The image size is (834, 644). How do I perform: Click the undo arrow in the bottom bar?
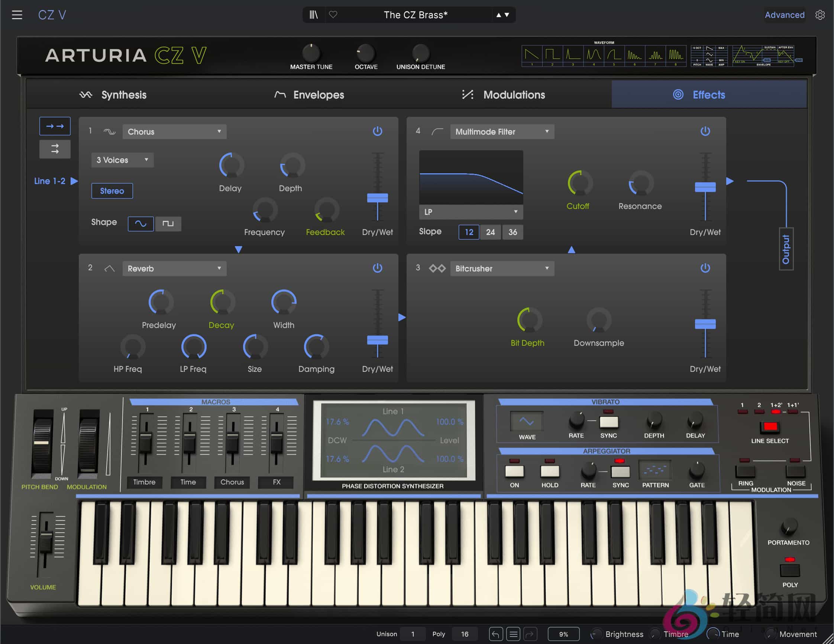496,634
